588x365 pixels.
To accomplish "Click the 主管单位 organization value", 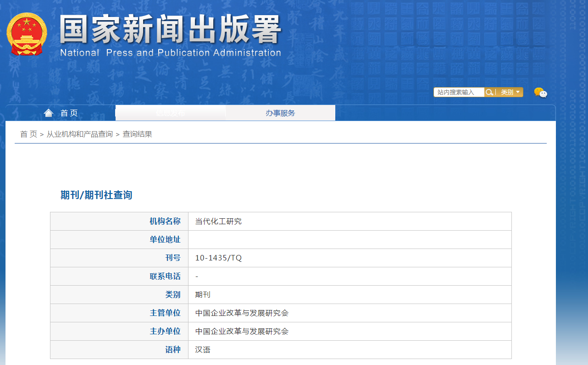I will [242, 313].
